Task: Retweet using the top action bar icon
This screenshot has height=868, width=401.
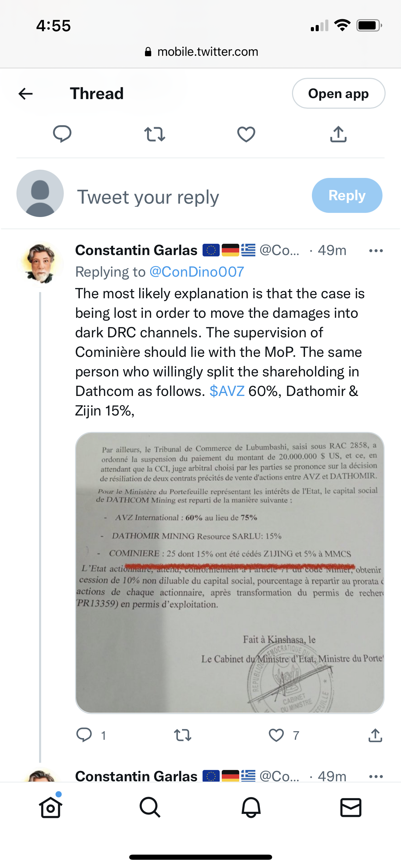Action: (x=155, y=134)
